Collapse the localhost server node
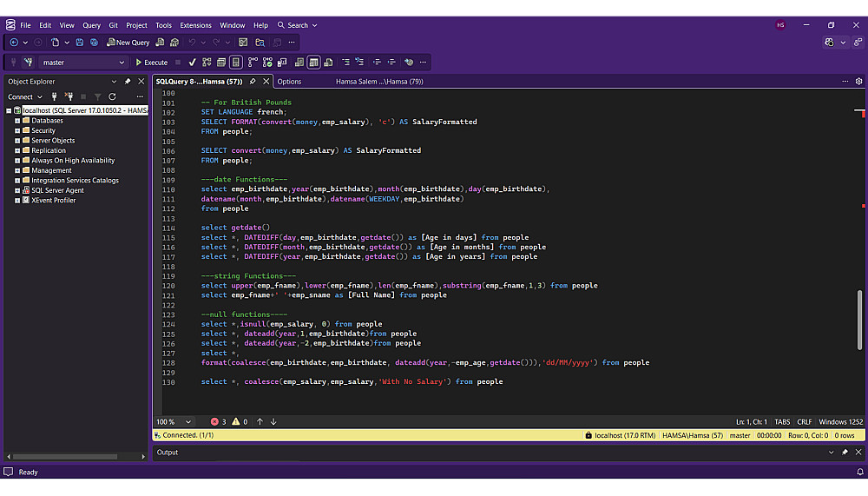 [x=9, y=111]
